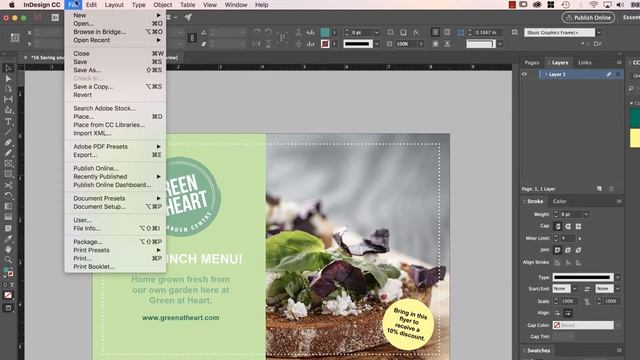The height and width of the screenshot is (360, 640).
Task: Click the stroke Weight stepper arrows
Action: point(556,214)
